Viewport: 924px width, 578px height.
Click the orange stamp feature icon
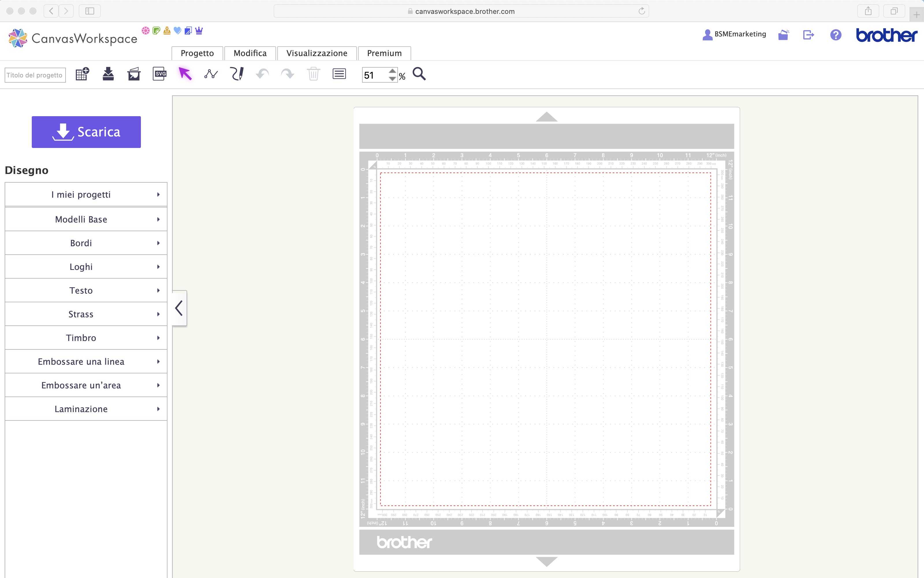pyautogui.click(x=167, y=31)
